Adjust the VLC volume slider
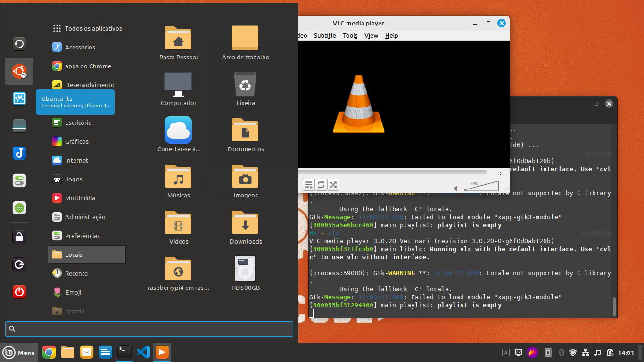 (x=481, y=186)
